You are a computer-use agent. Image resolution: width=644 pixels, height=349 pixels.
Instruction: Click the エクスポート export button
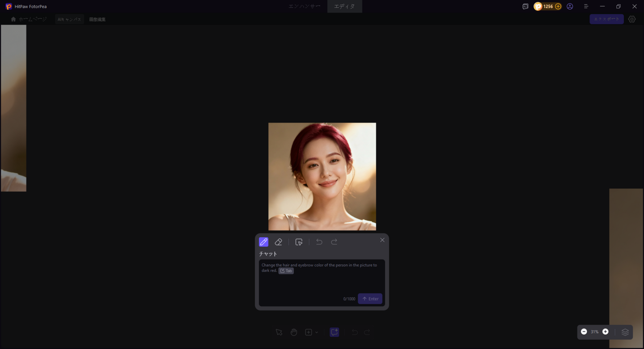pyautogui.click(x=606, y=19)
